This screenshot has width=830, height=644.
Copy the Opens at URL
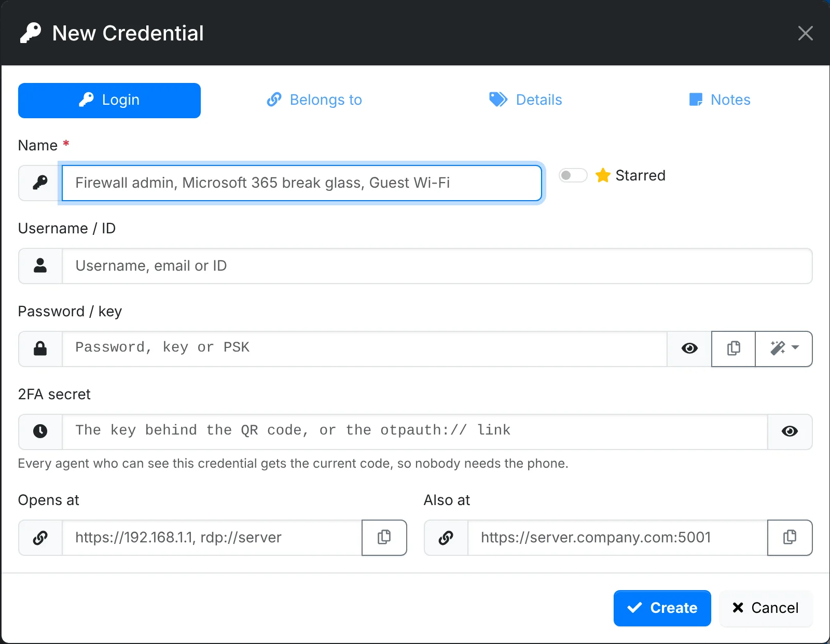(384, 538)
